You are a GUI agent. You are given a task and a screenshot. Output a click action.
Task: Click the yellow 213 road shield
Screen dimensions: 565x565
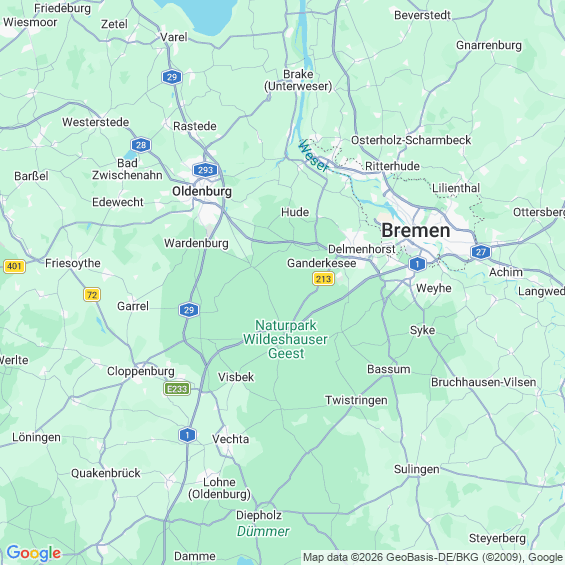coord(323,279)
